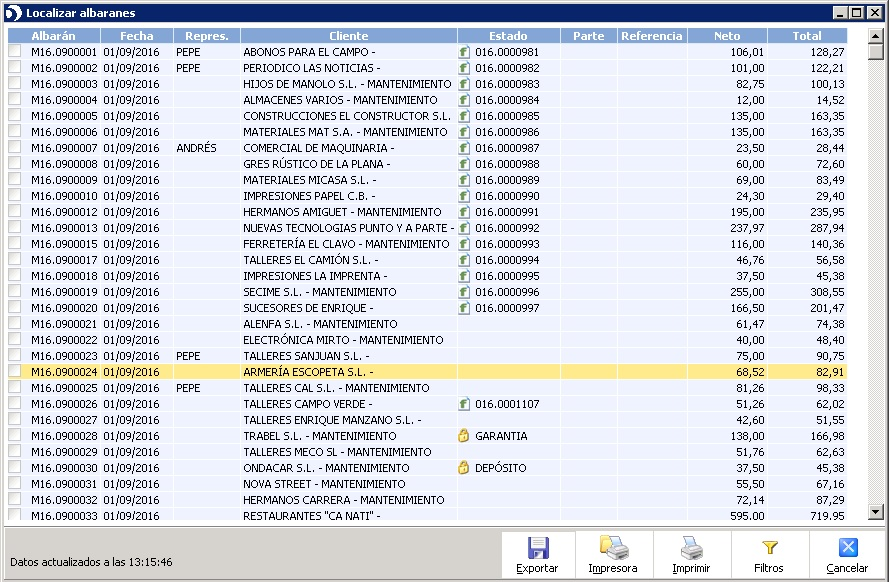The image size is (889, 582).
Task: Click the invoice icon beside 016.0000997
Action: coord(464,308)
